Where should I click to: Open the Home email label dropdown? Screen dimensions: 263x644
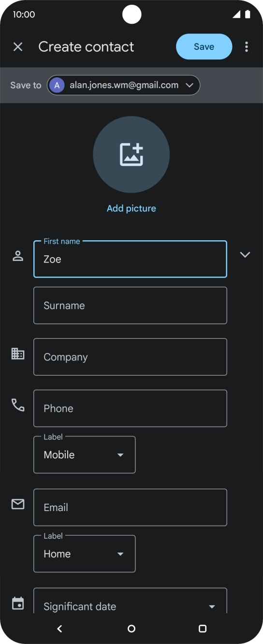tap(85, 554)
